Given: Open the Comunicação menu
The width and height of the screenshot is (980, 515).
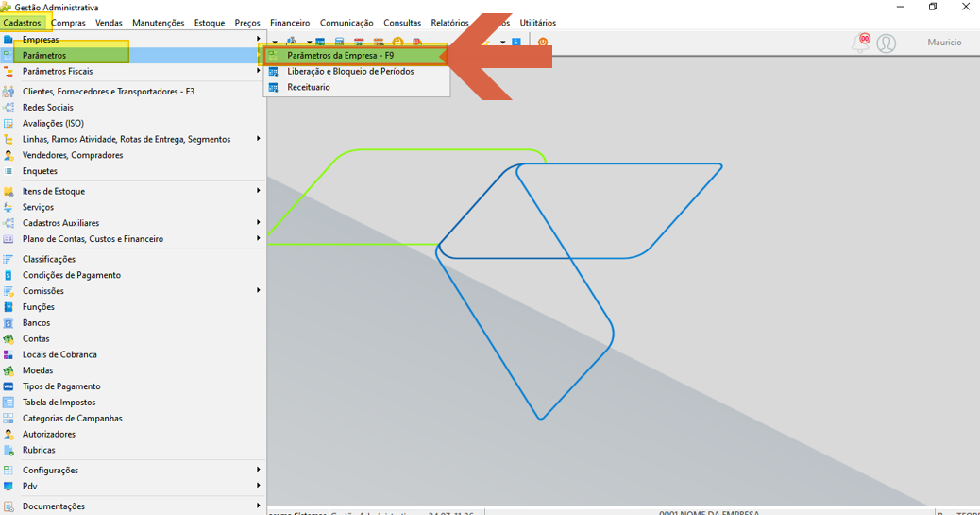Looking at the screenshot, I should point(346,23).
